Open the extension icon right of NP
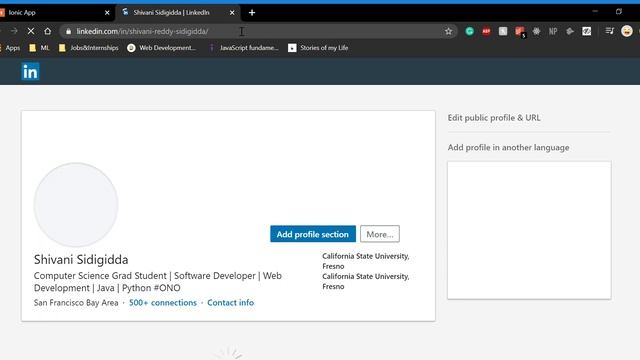The image size is (640, 360). click(x=570, y=31)
